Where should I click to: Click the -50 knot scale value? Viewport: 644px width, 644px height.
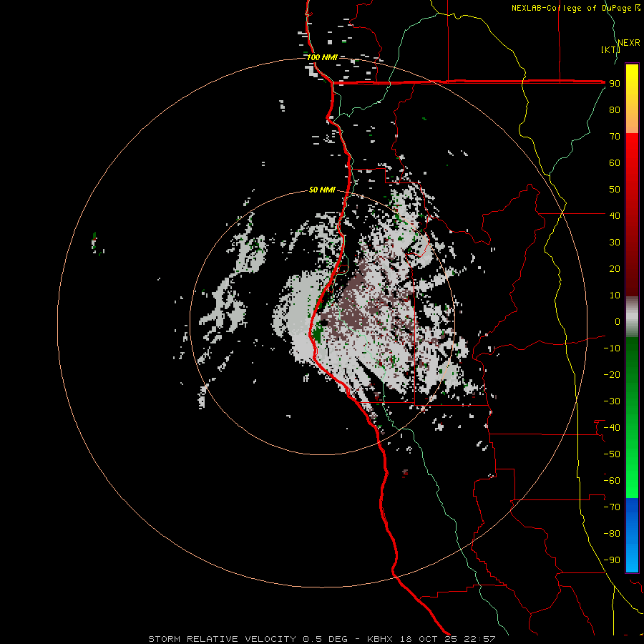point(612,454)
